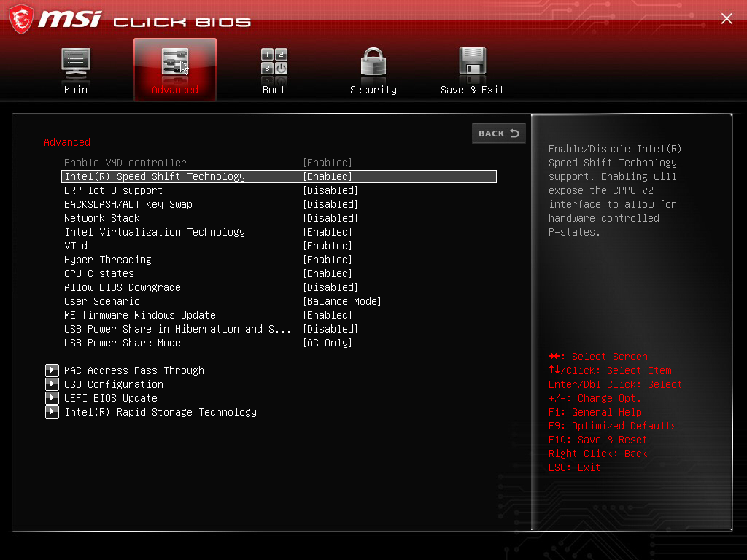The width and height of the screenshot is (747, 560).
Task: Toggle ERP lot 3 support value
Action: tap(330, 190)
